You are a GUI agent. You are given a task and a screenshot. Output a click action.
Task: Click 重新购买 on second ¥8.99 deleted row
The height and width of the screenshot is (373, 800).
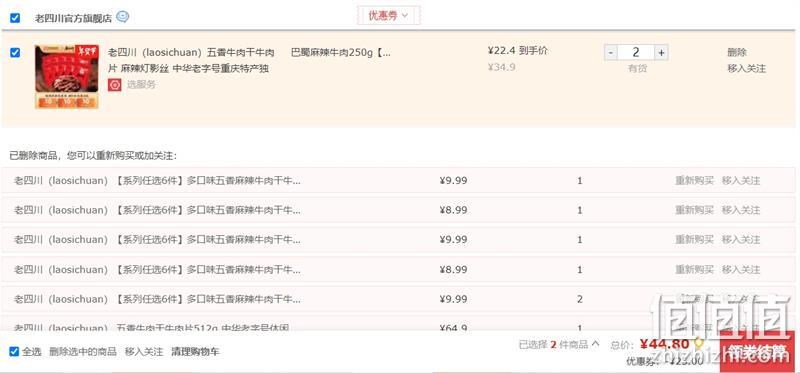(694, 269)
